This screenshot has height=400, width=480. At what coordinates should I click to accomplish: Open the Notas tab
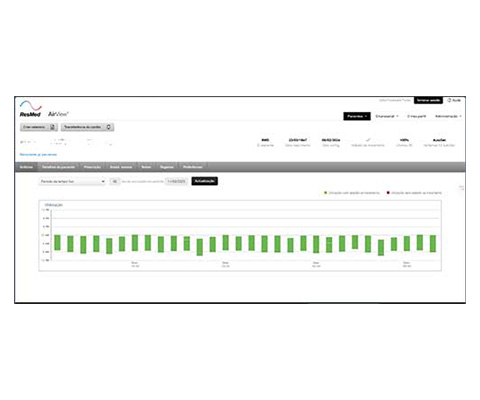(x=146, y=167)
